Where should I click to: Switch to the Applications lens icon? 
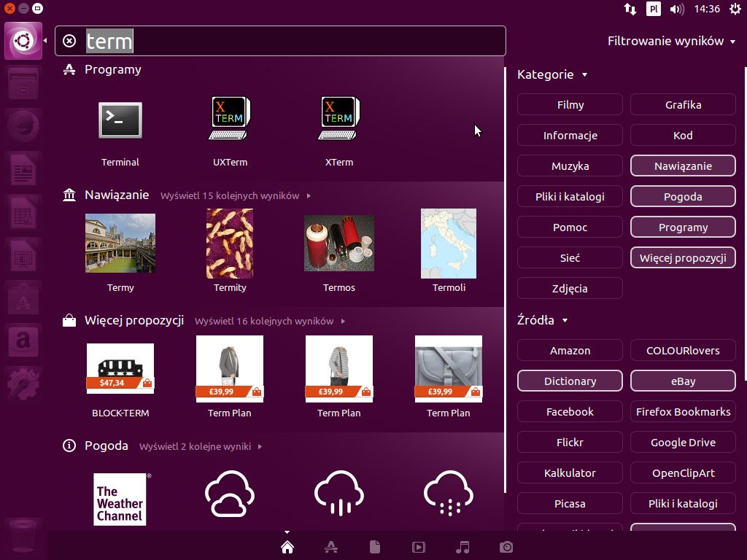pyautogui.click(x=330, y=547)
